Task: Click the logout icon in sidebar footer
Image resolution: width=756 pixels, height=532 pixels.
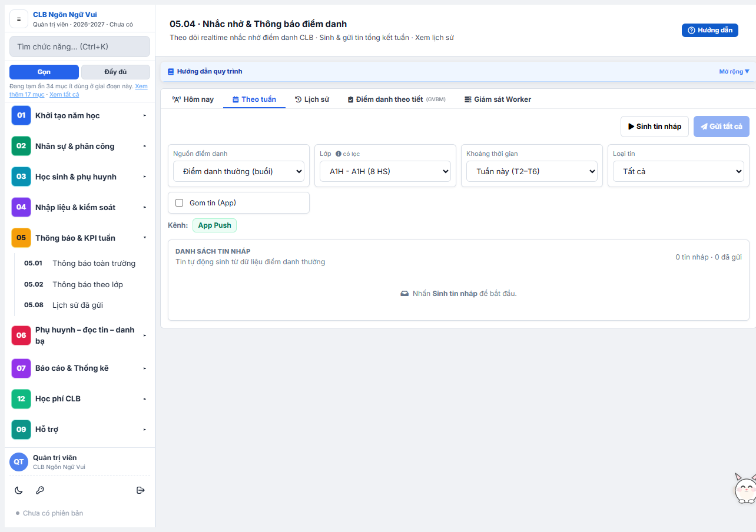Action: tap(141, 490)
